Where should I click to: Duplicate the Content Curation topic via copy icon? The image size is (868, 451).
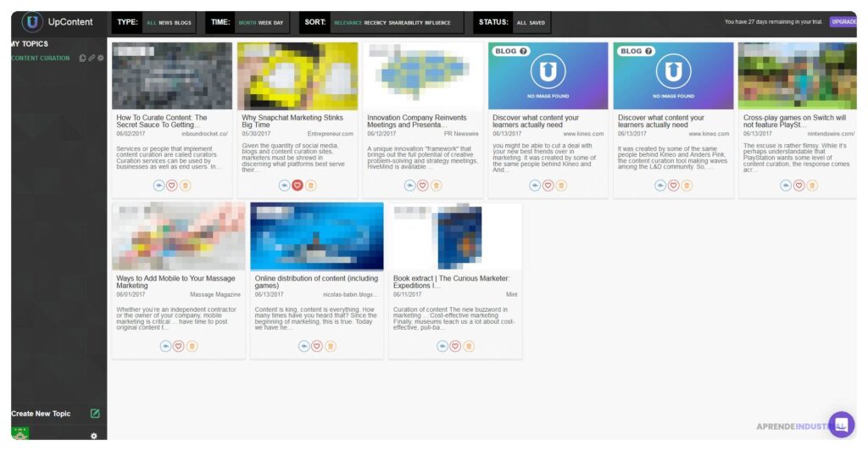[x=82, y=58]
